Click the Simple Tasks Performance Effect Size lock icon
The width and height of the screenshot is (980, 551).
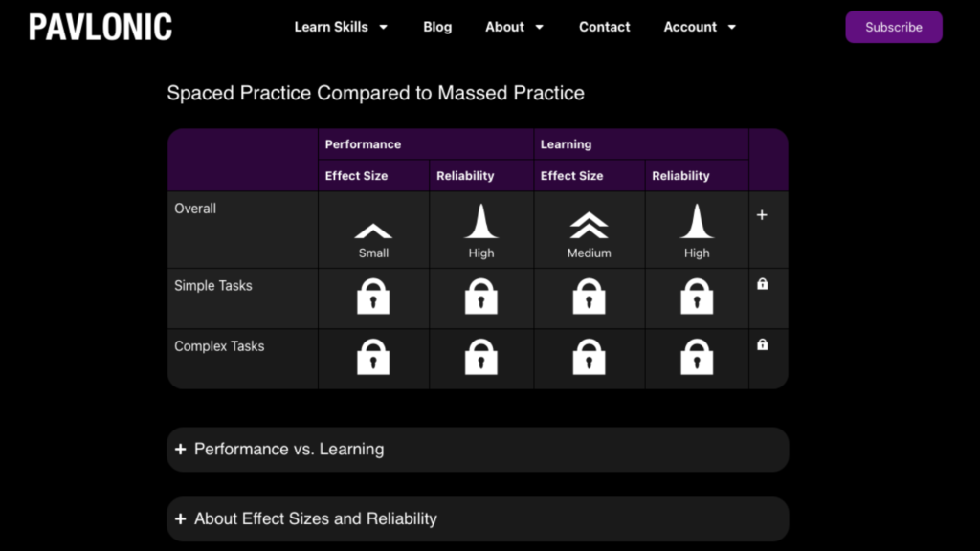pos(373,298)
